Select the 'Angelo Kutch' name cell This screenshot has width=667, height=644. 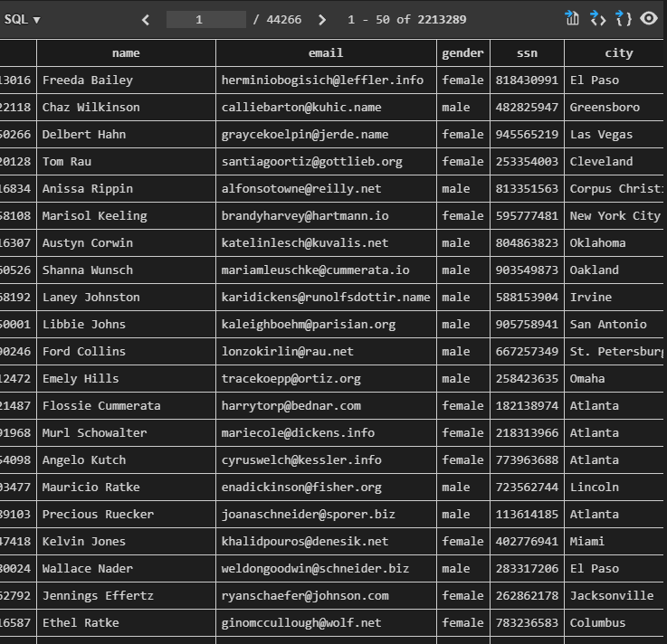tap(126, 460)
